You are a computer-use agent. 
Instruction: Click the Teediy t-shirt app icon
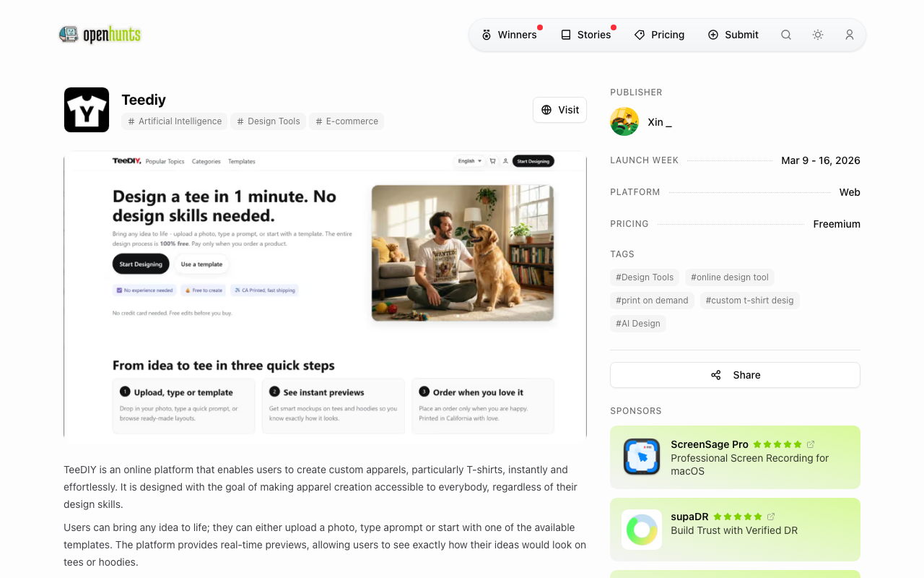87,110
